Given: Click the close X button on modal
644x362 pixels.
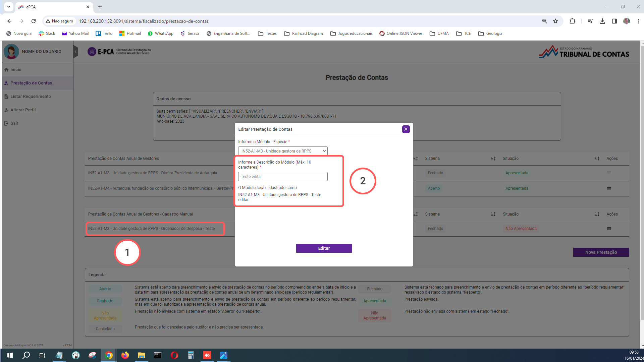Looking at the screenshot, I should pos(406,129).
